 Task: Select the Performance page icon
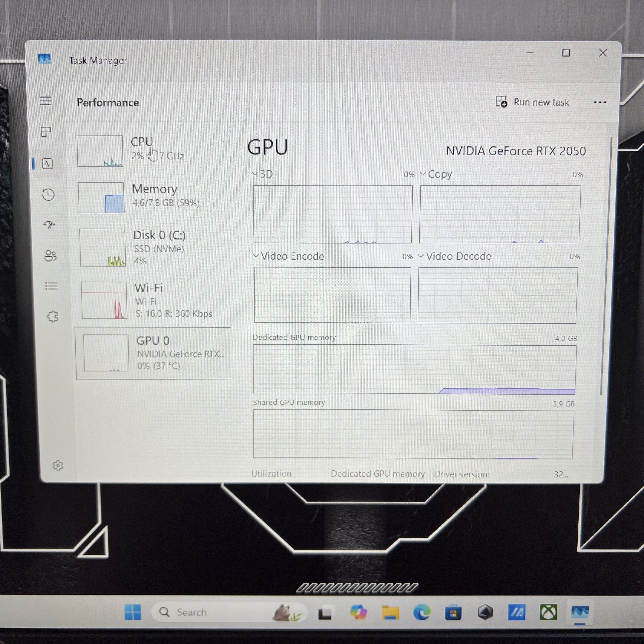(x=47, y=164)
